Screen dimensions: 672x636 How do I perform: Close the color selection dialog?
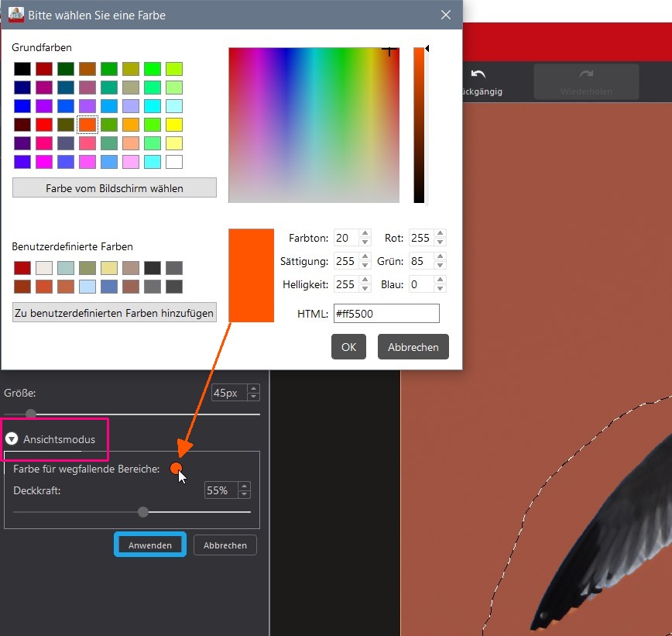[446, 15]
